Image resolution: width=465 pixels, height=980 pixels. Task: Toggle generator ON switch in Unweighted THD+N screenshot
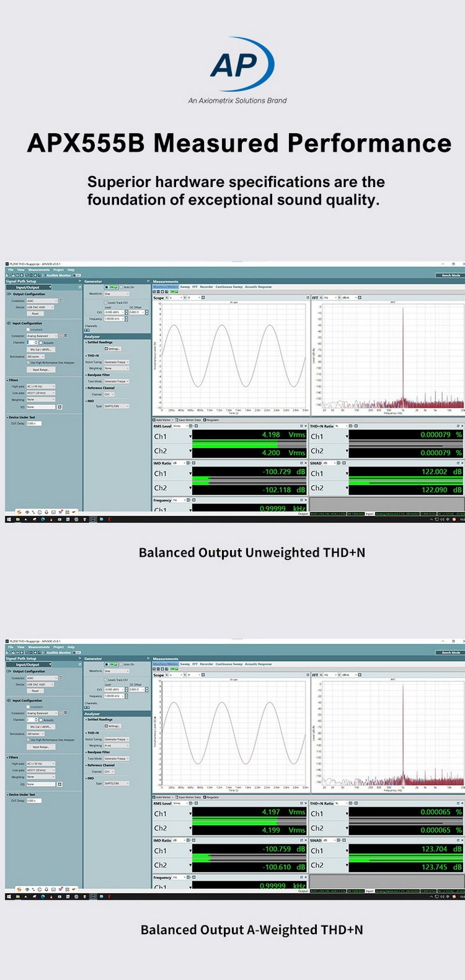(x=111, y=287)
